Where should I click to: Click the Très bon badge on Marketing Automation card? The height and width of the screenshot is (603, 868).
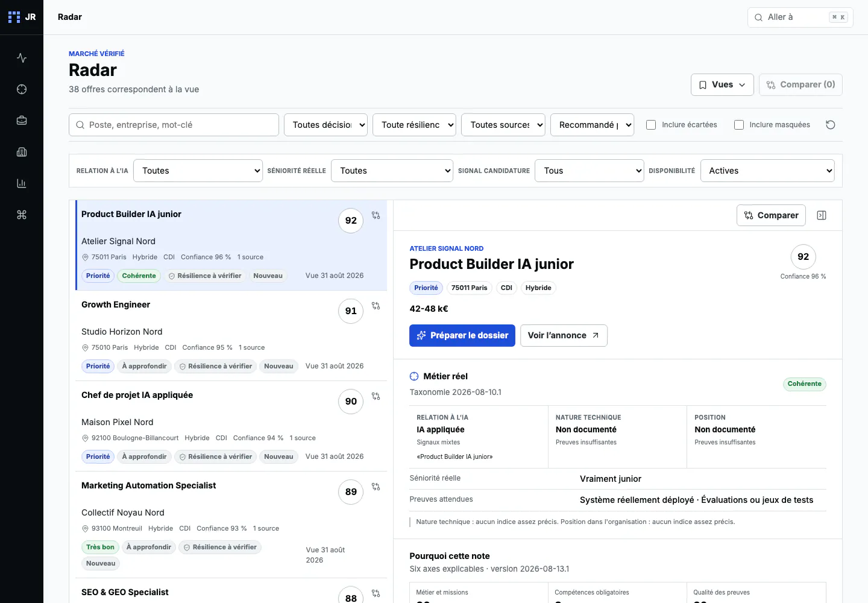click(x=100, y=547)
